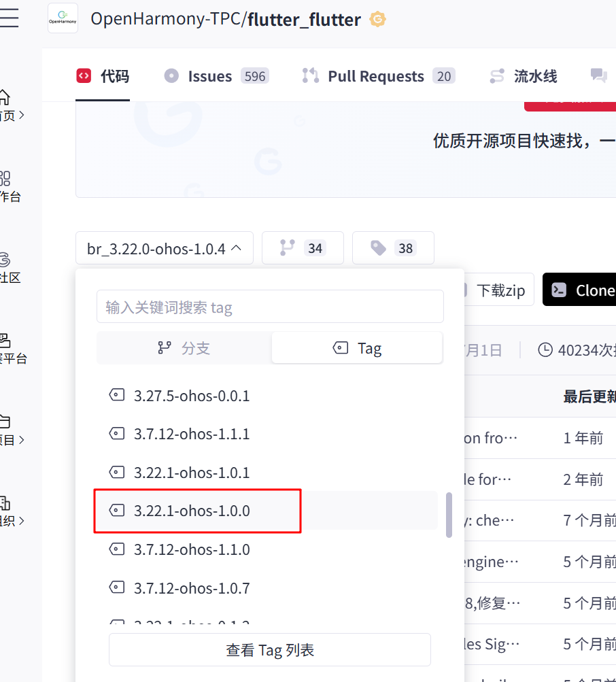Click the 最后更新 column header
This screenshot has height=682, width=616.
[589, 396]
